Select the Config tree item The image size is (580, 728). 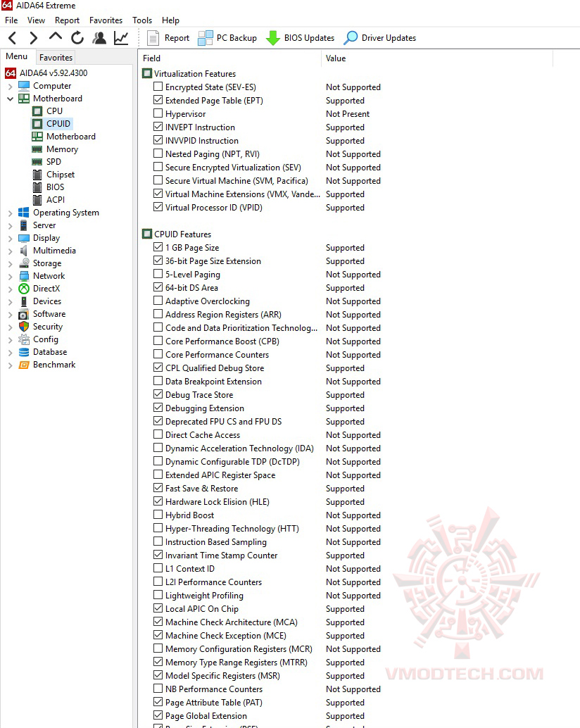[x=46, y=339]
